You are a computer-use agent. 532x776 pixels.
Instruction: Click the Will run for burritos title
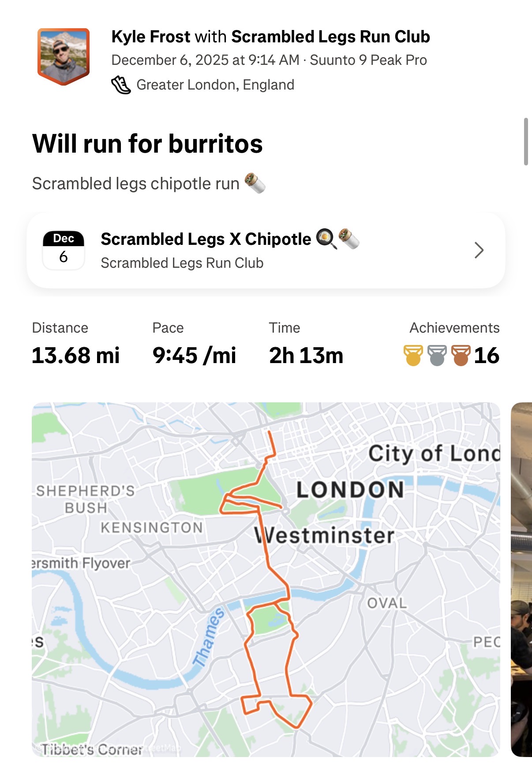click(x=147, y=144)
